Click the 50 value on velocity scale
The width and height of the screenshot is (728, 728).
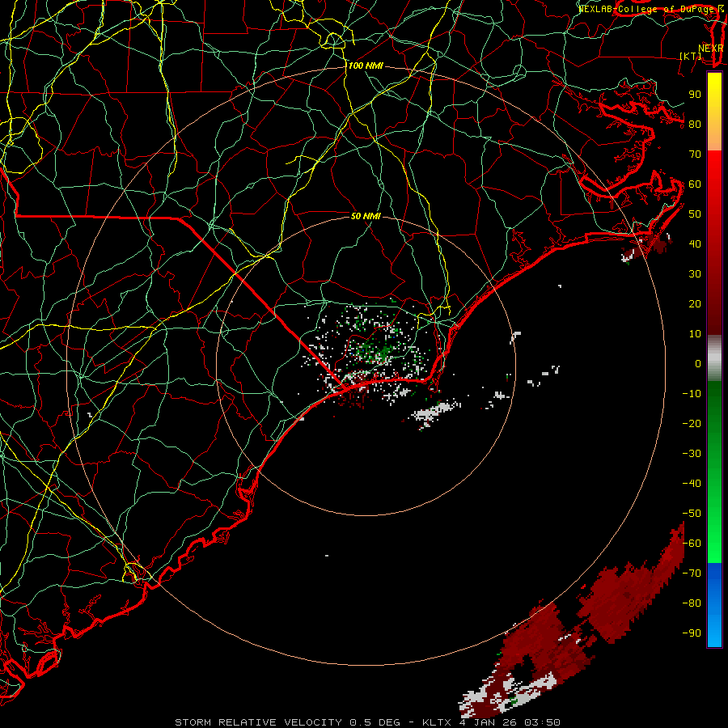click(x=695, y=214)
